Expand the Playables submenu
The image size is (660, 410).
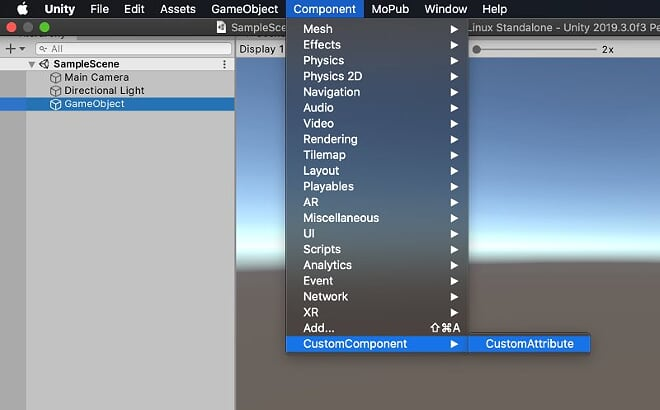(377, 186)
